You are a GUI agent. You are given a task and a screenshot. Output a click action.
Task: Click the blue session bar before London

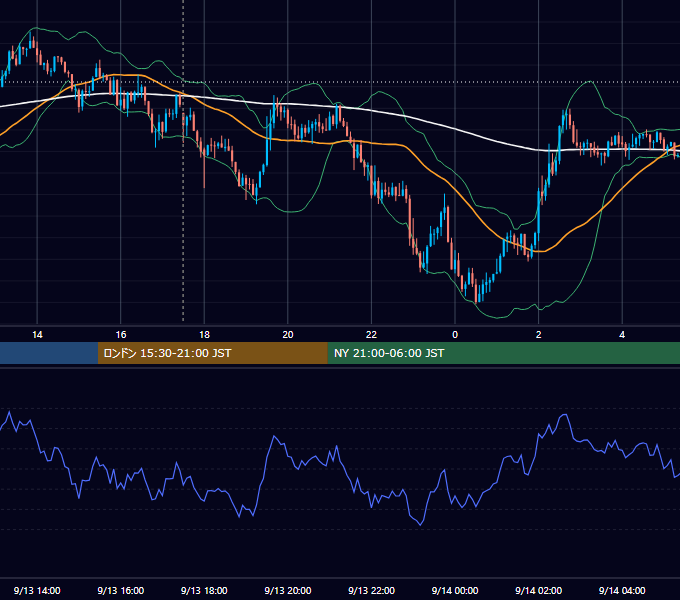[49, 353]
